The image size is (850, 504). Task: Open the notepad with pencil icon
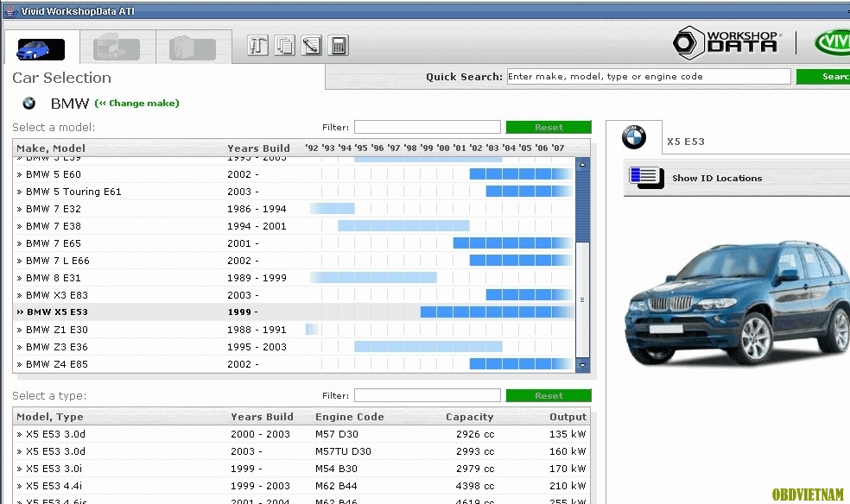click(x=311, y=46)
